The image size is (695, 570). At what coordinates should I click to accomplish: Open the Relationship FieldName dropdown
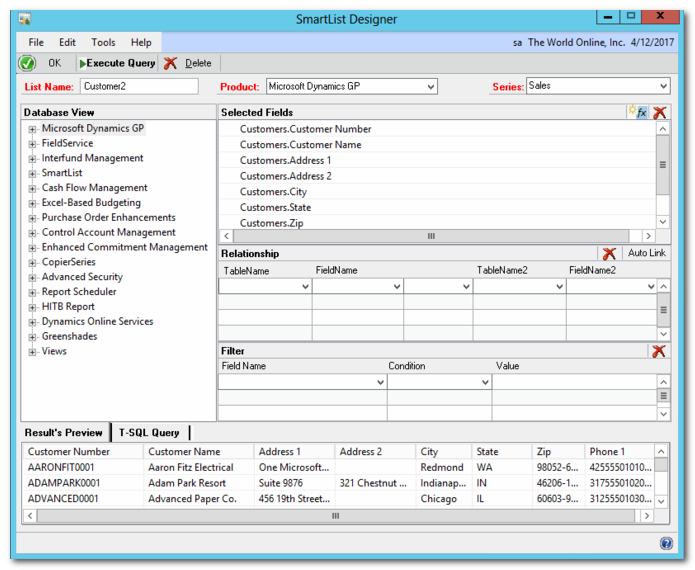pos(397,287)
